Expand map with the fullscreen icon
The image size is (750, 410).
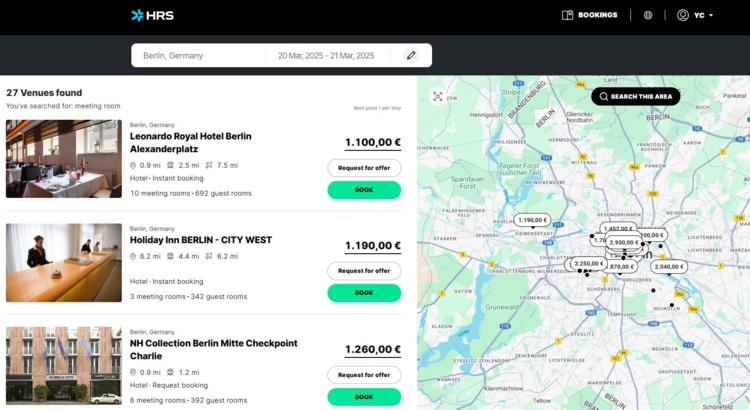click(x=437, y=97)
